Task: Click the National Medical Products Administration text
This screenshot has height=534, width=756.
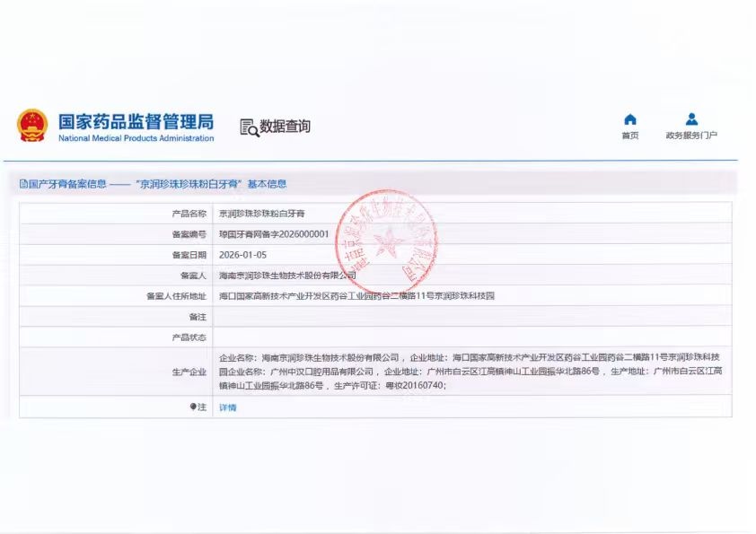Action: 136,138
